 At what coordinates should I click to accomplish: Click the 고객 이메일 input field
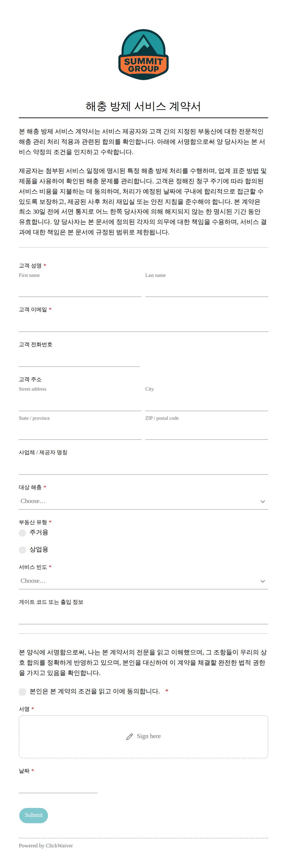[x=143, y=324]
